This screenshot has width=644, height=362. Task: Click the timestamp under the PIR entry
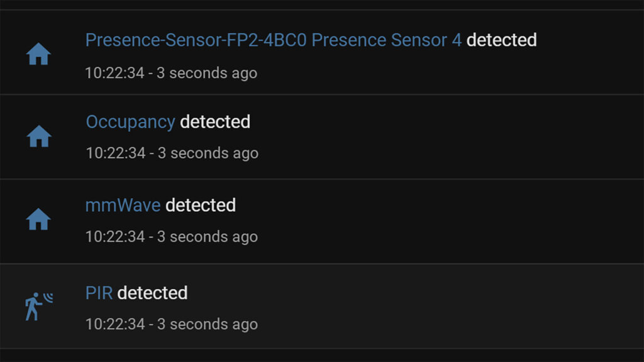[171, 324]
